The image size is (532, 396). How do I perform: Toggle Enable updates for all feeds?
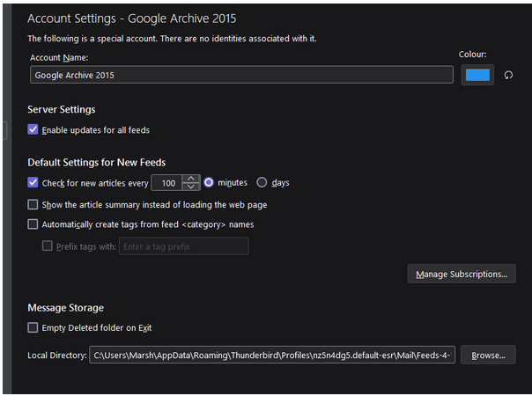click(33, 129)
